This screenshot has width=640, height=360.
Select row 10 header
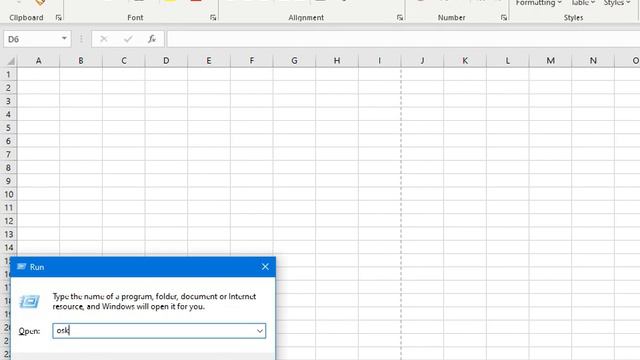(8, 194)
